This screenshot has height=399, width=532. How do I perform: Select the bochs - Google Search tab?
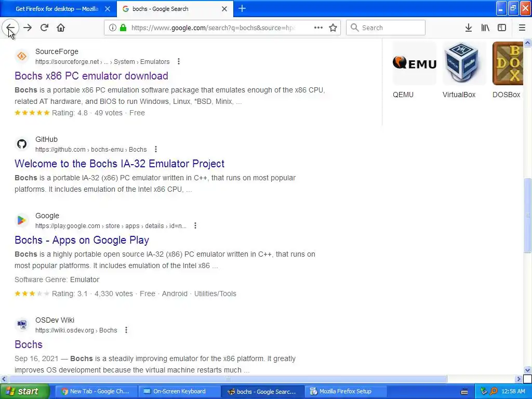pyautogui.click(x=175, y=9)
